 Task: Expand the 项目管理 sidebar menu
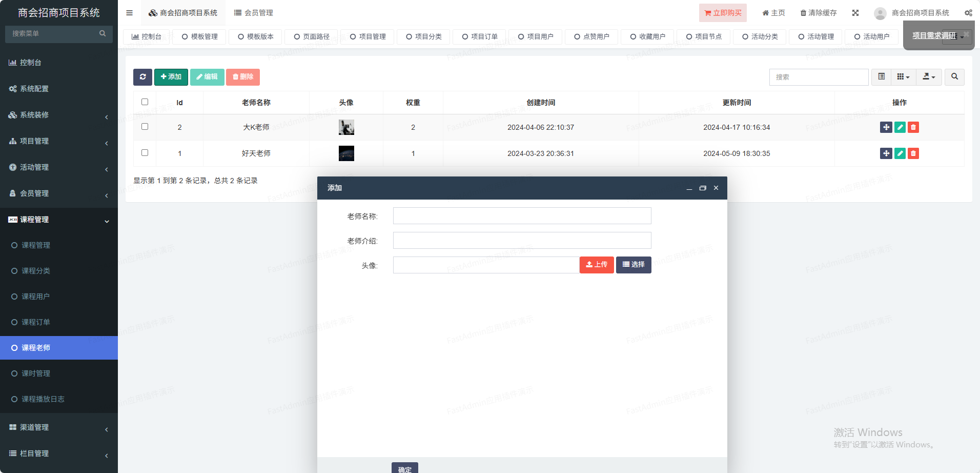pos(59,141)
